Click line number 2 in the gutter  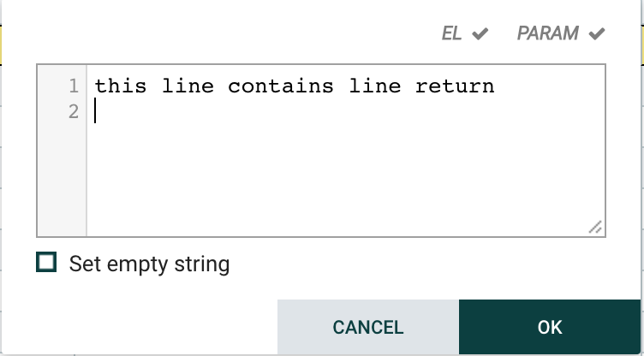(x=73, y=111)
